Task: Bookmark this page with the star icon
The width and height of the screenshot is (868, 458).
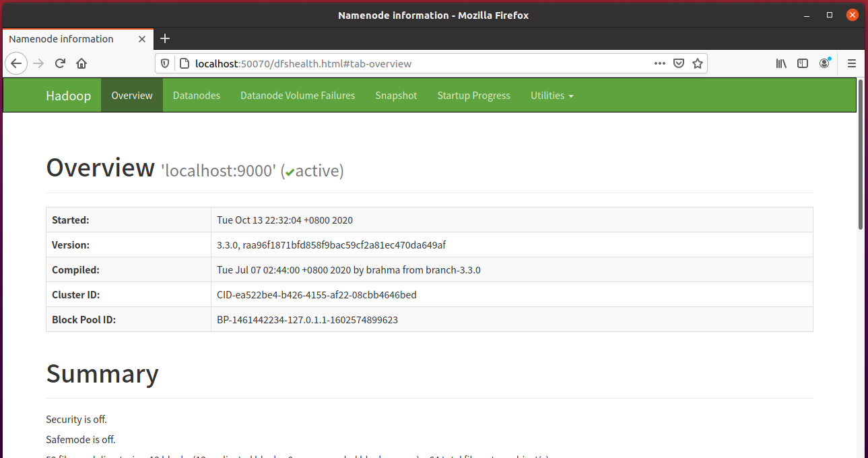Action: (x=698, y=63)
